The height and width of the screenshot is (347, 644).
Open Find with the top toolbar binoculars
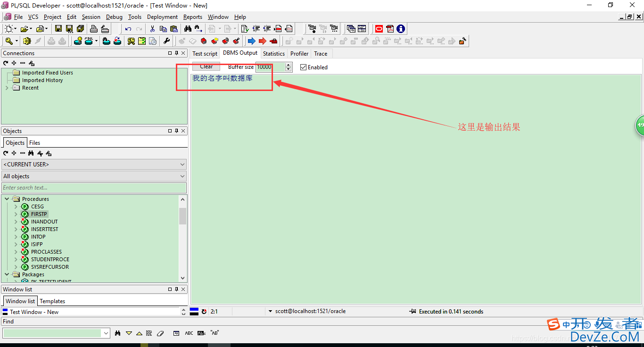tap(188, 29)
